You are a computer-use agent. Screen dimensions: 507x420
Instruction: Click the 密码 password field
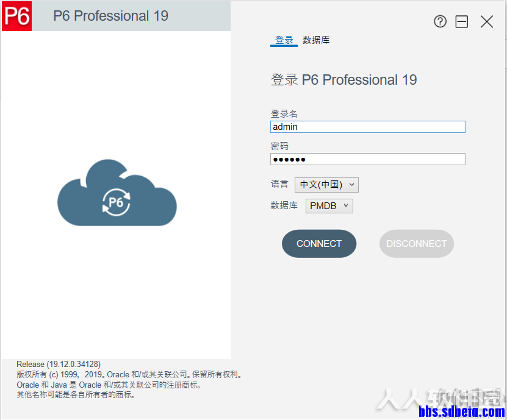[x=368, y=159]
